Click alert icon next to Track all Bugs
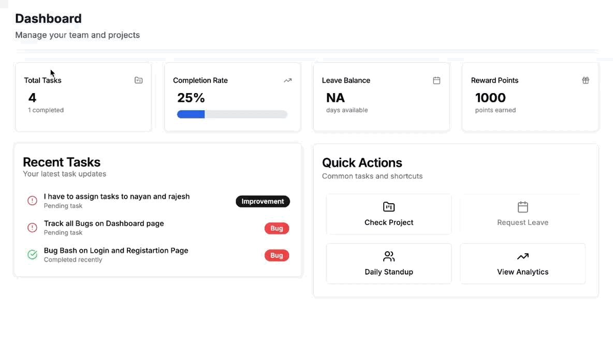 pyautogui.click(x=32, y=228)
